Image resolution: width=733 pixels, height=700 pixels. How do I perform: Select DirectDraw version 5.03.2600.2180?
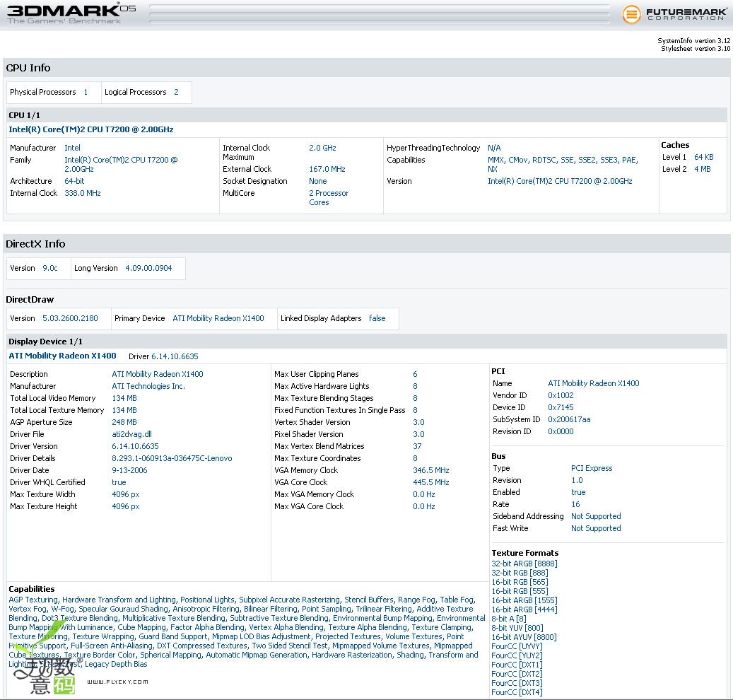[70, 318]
